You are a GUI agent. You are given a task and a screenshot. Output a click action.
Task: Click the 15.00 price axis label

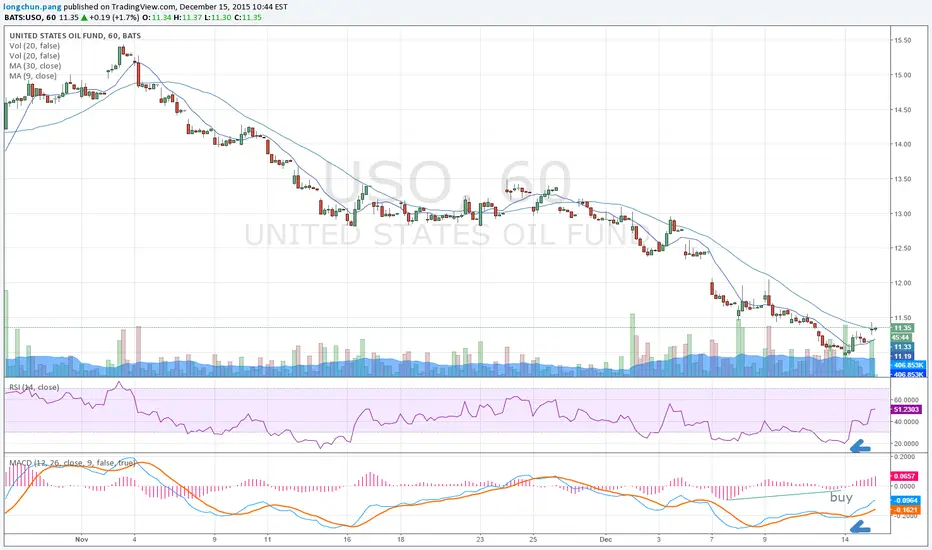(902, 75)
